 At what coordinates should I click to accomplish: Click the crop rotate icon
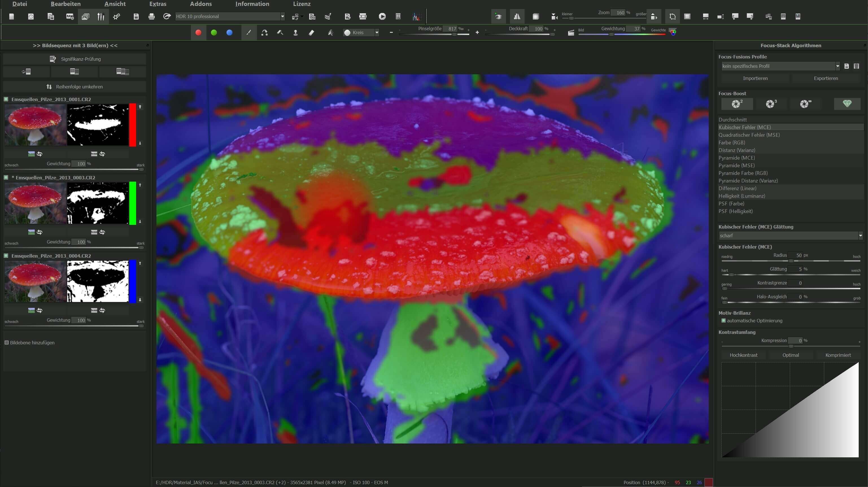pos(672,16)
